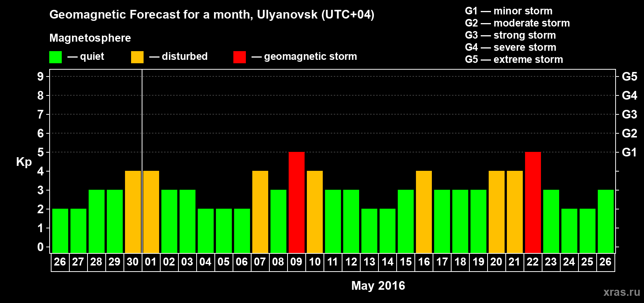Click Kp value 0 on left axis
This screenshot has height=303, width=644.
41,247
